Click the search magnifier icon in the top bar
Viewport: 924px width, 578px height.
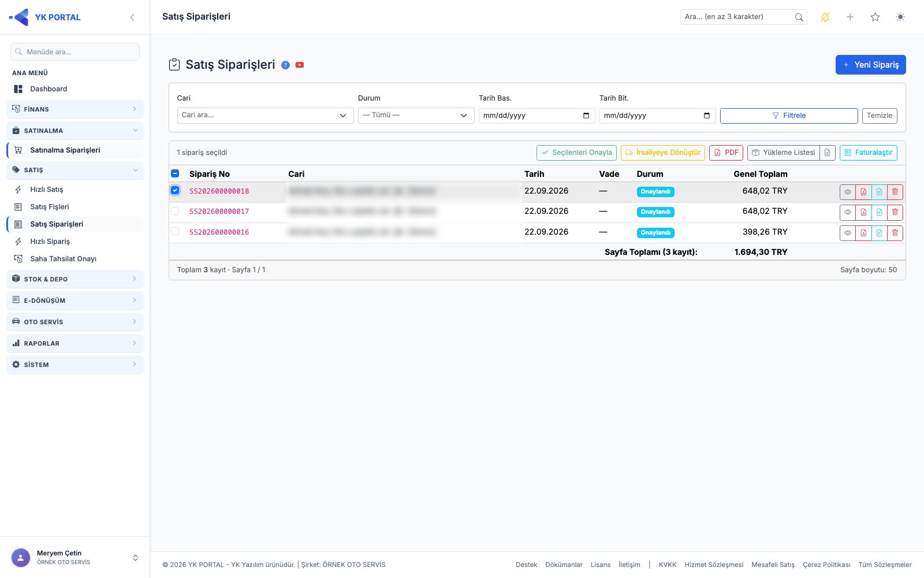point(799,17)
